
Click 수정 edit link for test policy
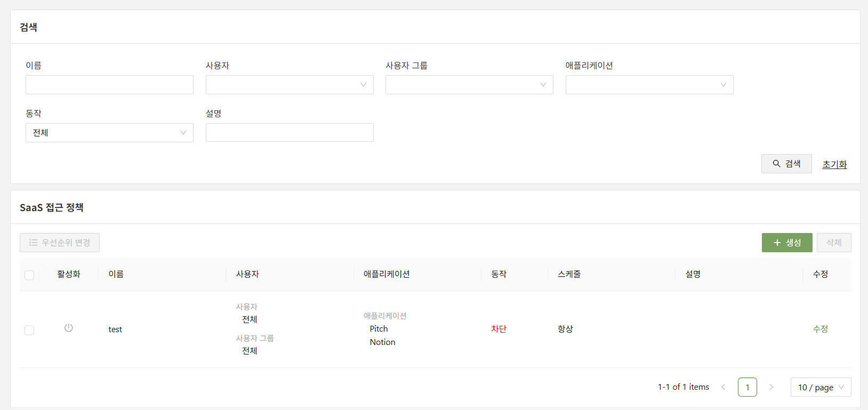point(820,329)
